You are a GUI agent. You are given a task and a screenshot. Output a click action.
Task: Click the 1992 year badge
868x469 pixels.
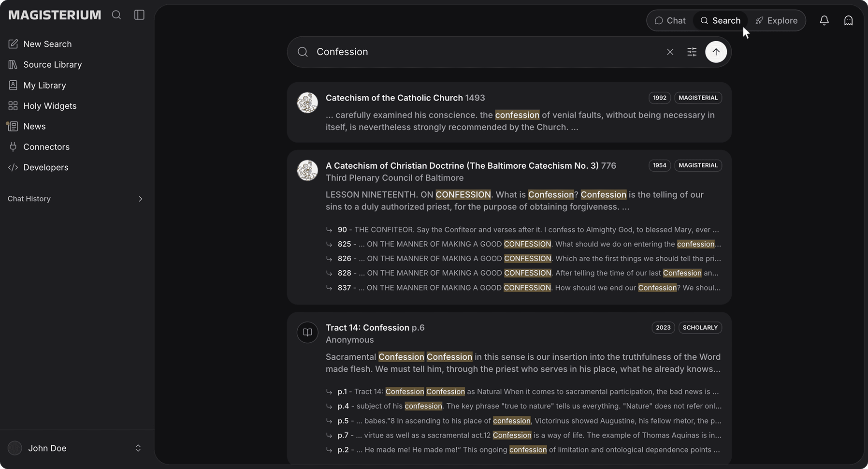(x=659, y=98)
